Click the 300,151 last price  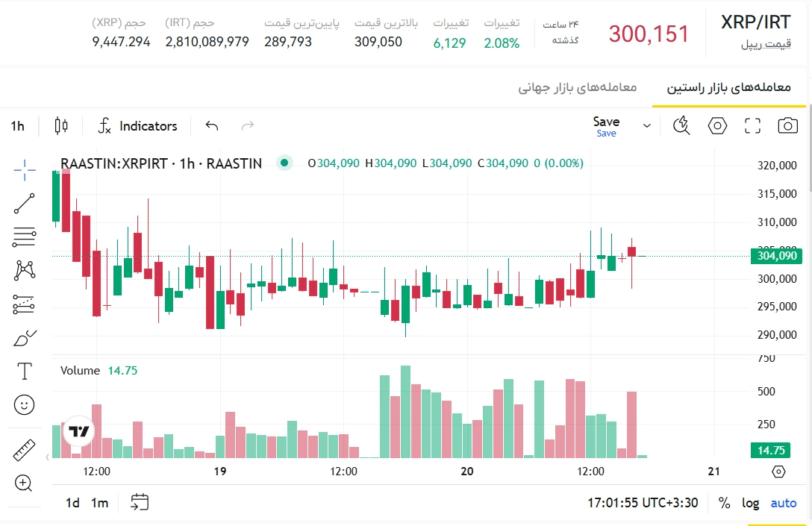(x=649, y=34)
